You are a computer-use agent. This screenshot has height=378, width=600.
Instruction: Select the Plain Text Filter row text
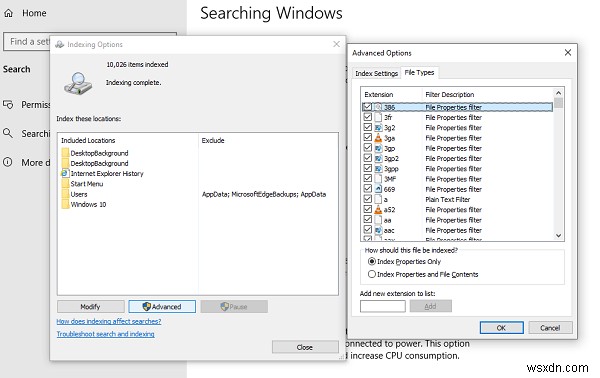click(x=447, y=199)
